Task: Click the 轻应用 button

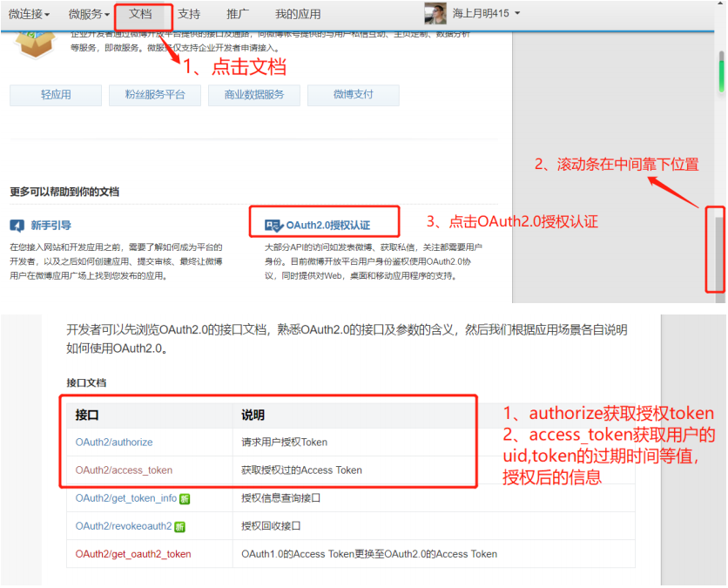Action: 56,95
